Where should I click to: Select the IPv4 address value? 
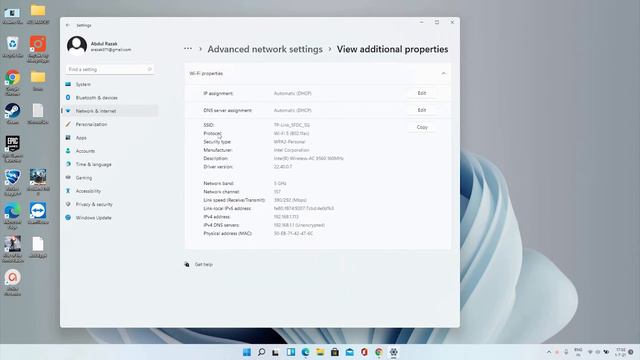tap(286, 217)
